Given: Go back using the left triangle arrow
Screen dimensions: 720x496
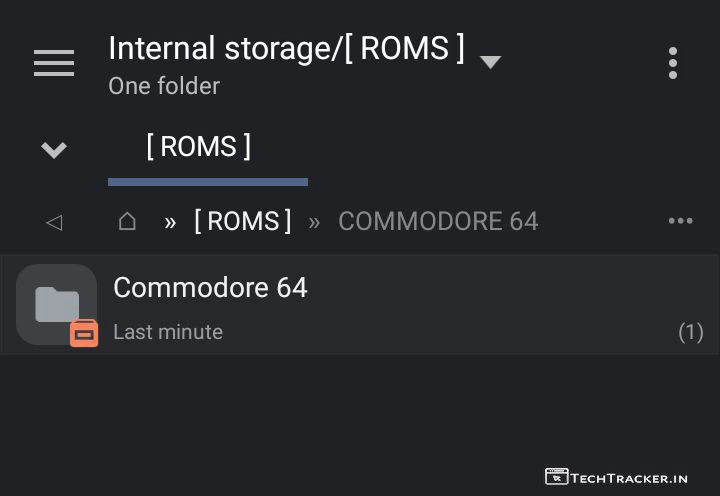Looking at the screenshot, I should tap(54, 222).
